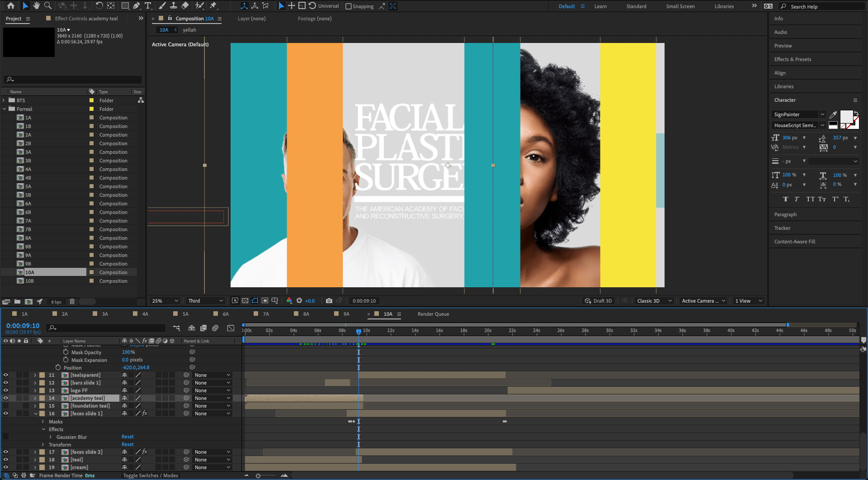868x480 pixels.
Task: Click the Home icon in the toolbar
Action: pos(11,6)
